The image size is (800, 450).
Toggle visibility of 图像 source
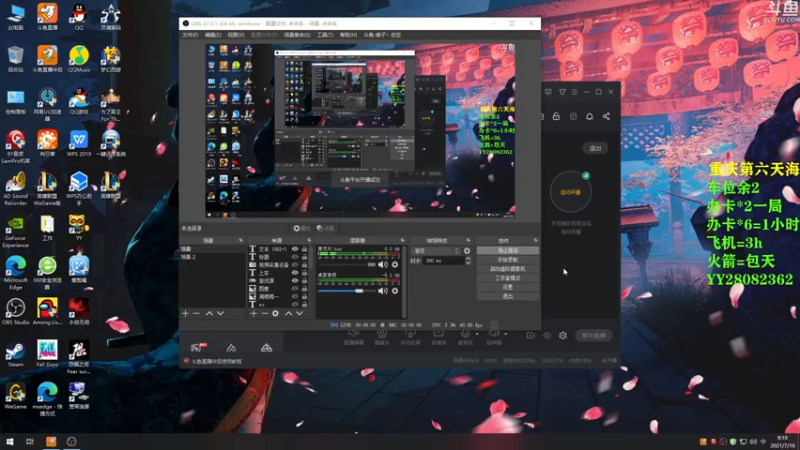click(x=294, y=289)
